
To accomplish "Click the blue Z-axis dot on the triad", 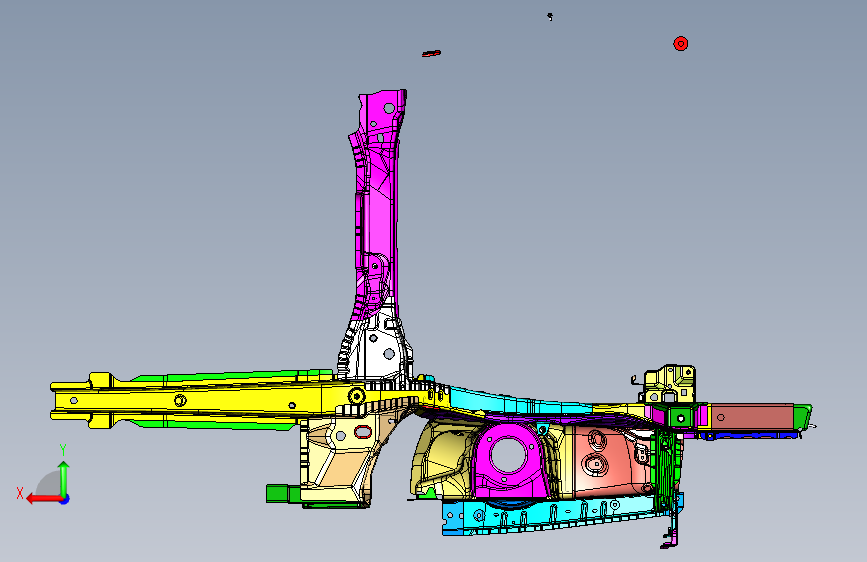I will [65, 499].
